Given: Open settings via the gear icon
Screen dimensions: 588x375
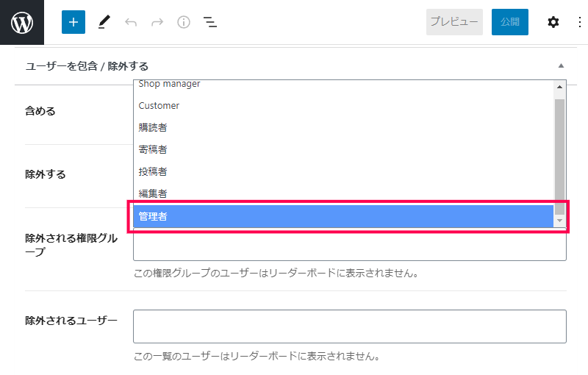Looking at the screenshot, I should [x=553, y=22].
